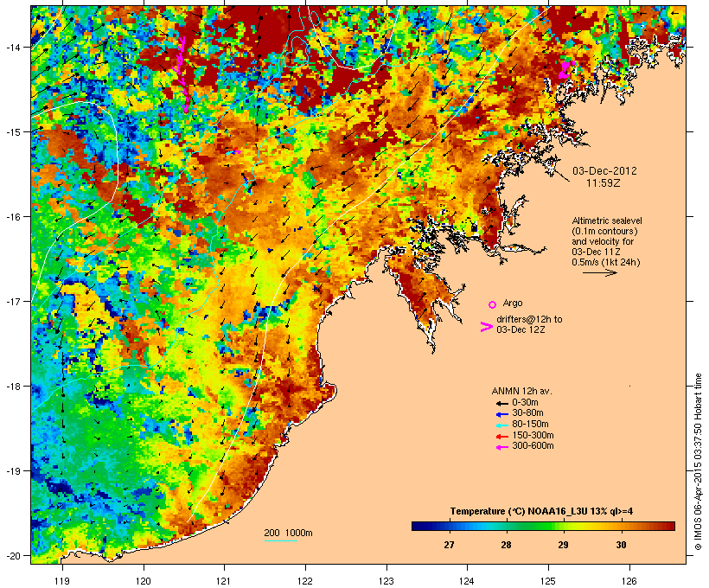Screen dimensions: 709x588
Task: Click the longitude label 122
Action: [305, 581]
